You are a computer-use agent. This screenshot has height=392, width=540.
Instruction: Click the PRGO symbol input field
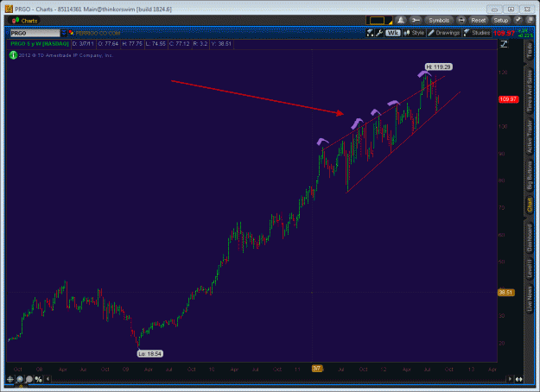35,33
